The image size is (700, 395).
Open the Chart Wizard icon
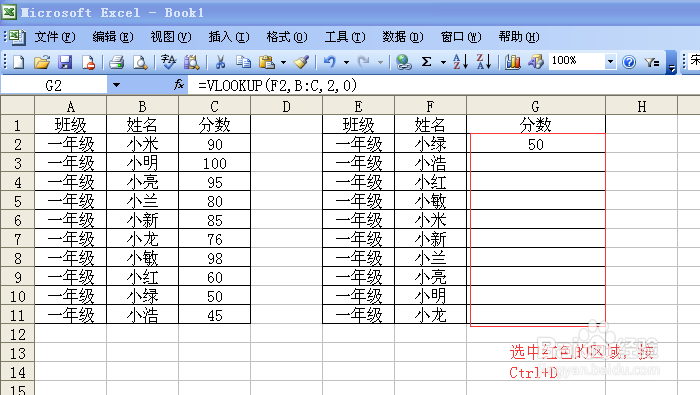[512, 62]
